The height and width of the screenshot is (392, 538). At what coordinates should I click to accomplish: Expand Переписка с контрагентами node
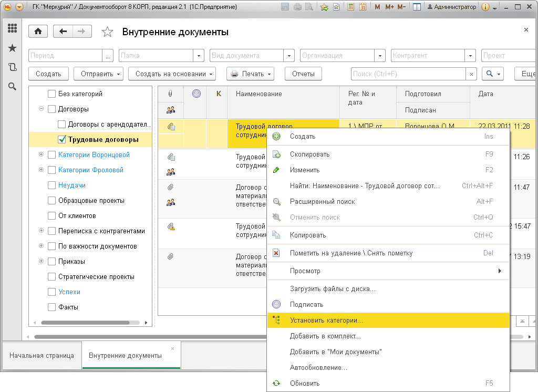[x=41, y=231]
